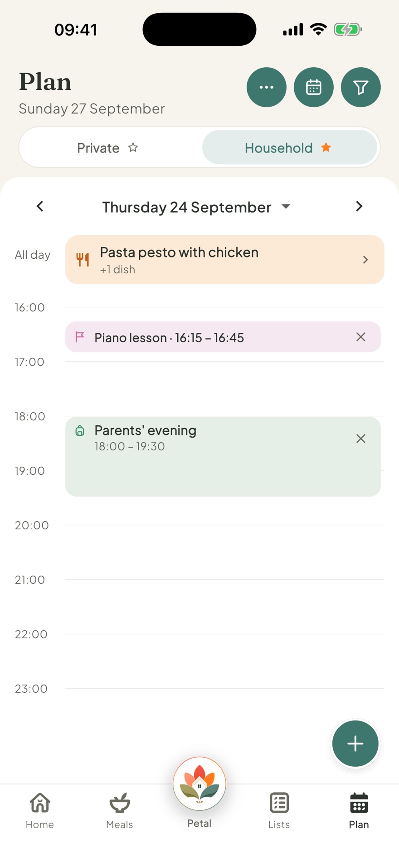The height and width of the screenshot is (868, 399).
Task: Go to previous day with left chevron
Action: tap(40, 207)
